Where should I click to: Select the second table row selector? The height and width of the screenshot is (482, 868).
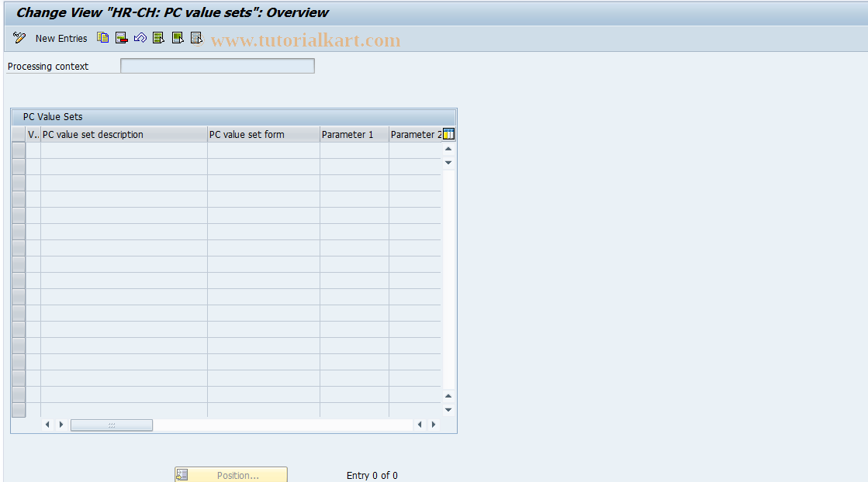[19, 167]
